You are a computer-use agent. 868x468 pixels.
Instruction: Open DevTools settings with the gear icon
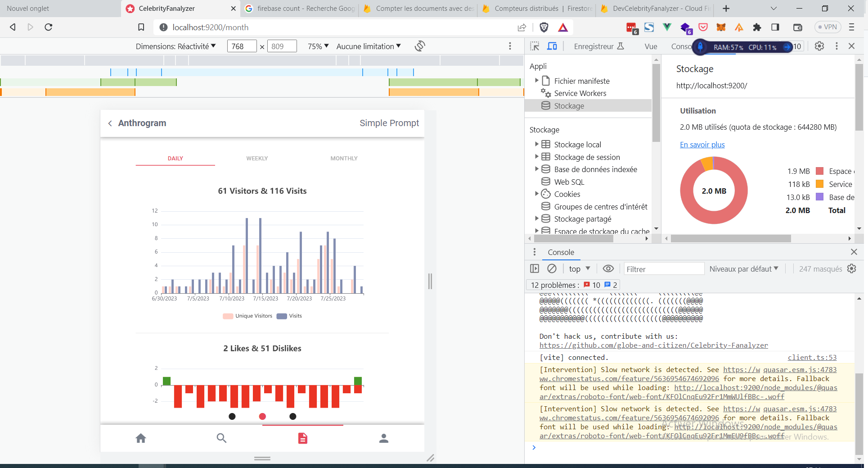click(x=819, y=46)
